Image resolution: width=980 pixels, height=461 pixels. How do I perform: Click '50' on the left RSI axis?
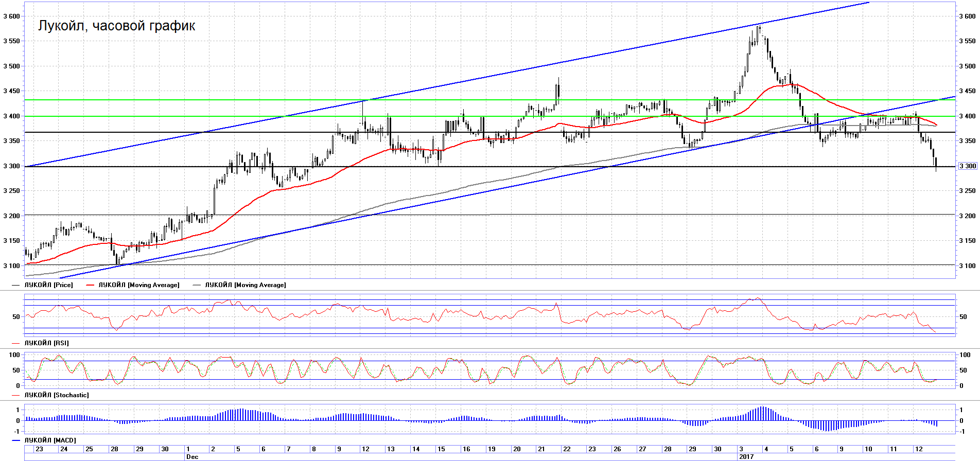click(16, 317)
